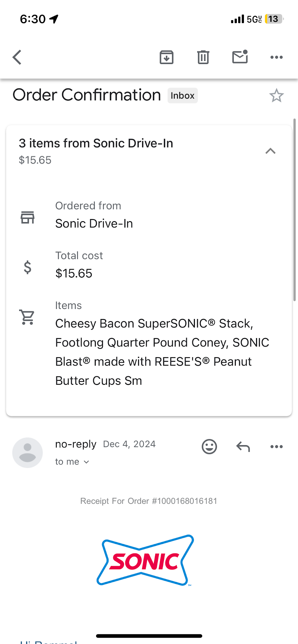298x644 pixels.
Task: Tap the Sonic logo image
Action: click(x=145, y=560)
